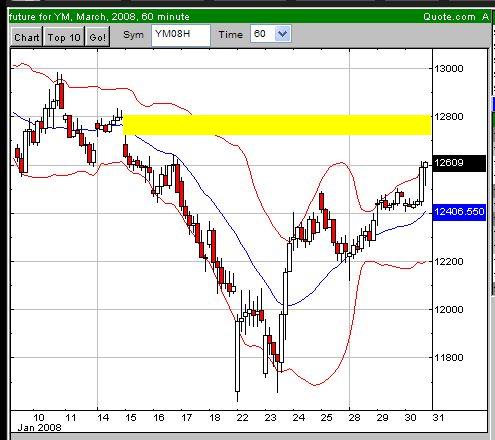The image size is (495, 440).
Task: Click the Sym field label
Action: click(x=133, y=35)
